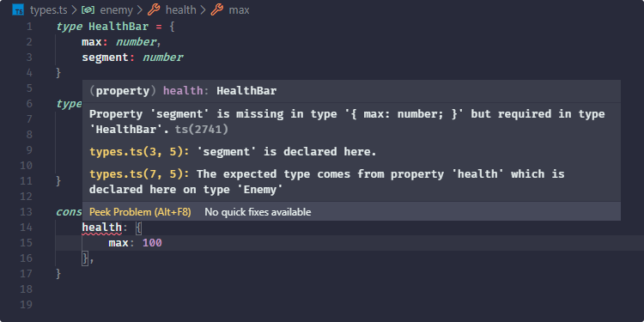Click No quick fixes available text
This screenshot has height=322, width=644.
click(x=258, y=212)
